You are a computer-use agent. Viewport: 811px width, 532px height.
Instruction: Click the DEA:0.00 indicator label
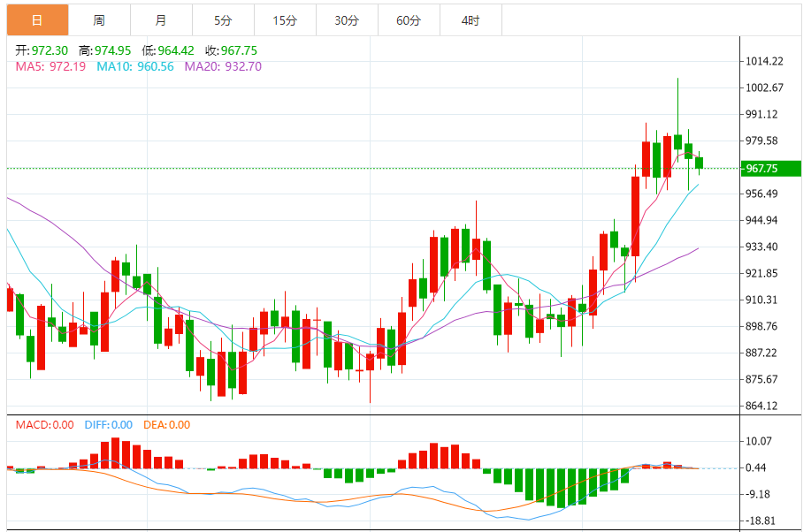(x=166, y=425)
